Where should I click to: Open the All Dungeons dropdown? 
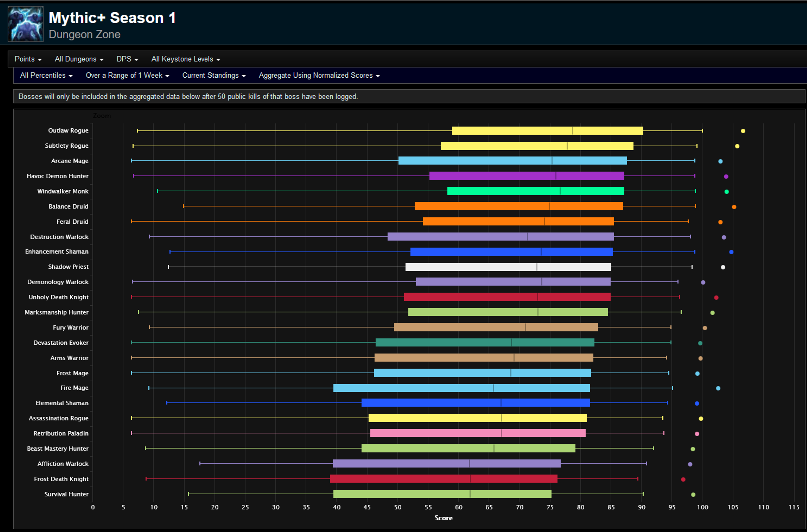(x=79, y=59)
